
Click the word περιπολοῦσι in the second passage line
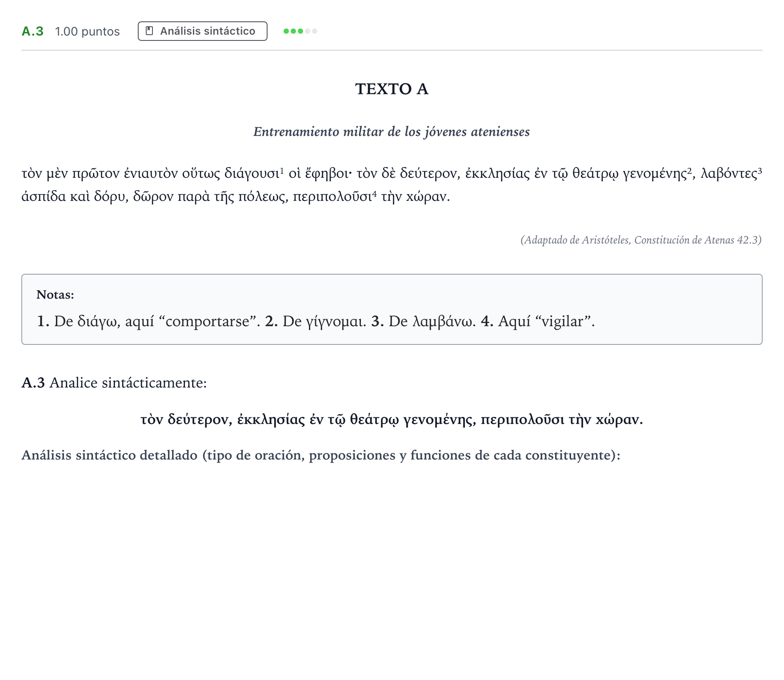(x=332, y=196)
